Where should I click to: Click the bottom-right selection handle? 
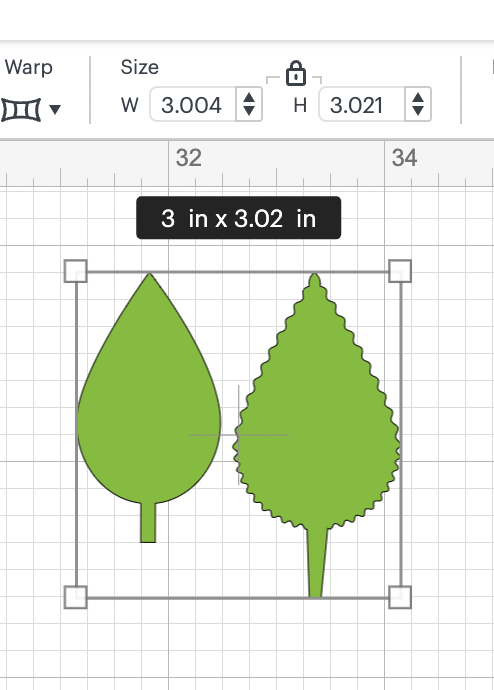tap(400, 597)
